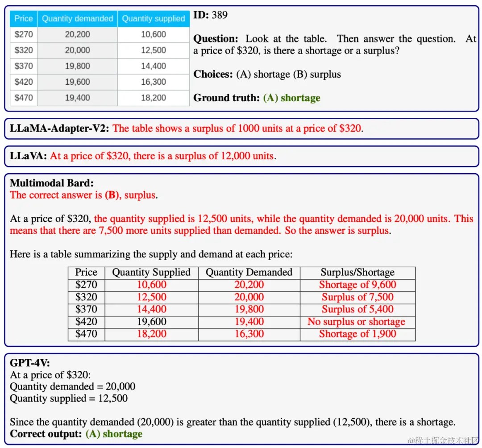Screen dimensions: 482x448
Task: Click "10,600" in the blue-header table
Action: pos(154,34)
